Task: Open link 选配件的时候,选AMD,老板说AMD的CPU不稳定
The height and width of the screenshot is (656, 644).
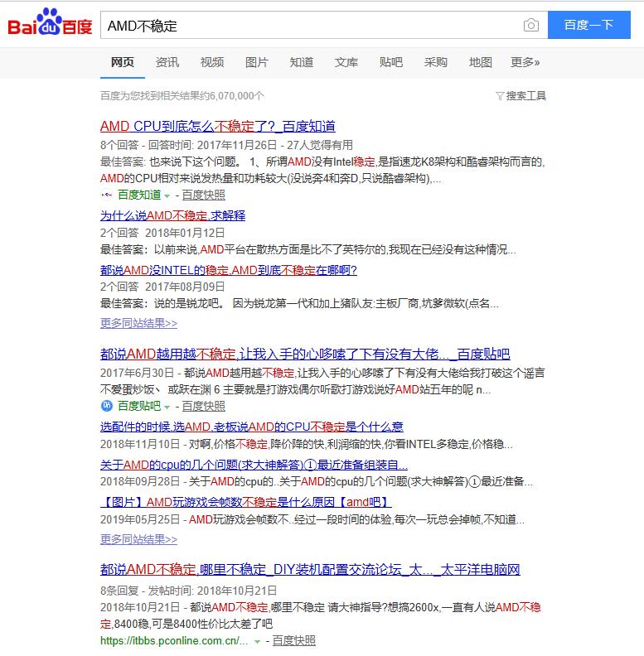Action: click(x=252, y=427)
